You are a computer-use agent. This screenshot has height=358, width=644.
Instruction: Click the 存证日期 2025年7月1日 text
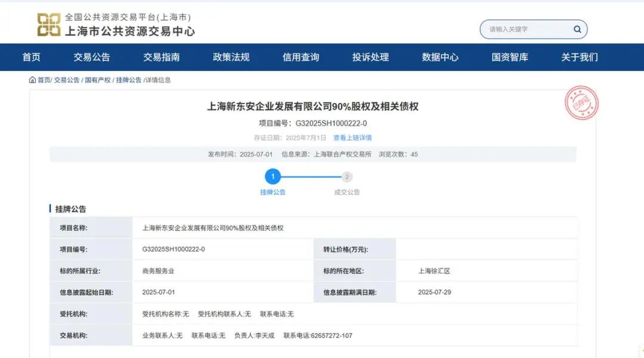[x=290, y=138]
